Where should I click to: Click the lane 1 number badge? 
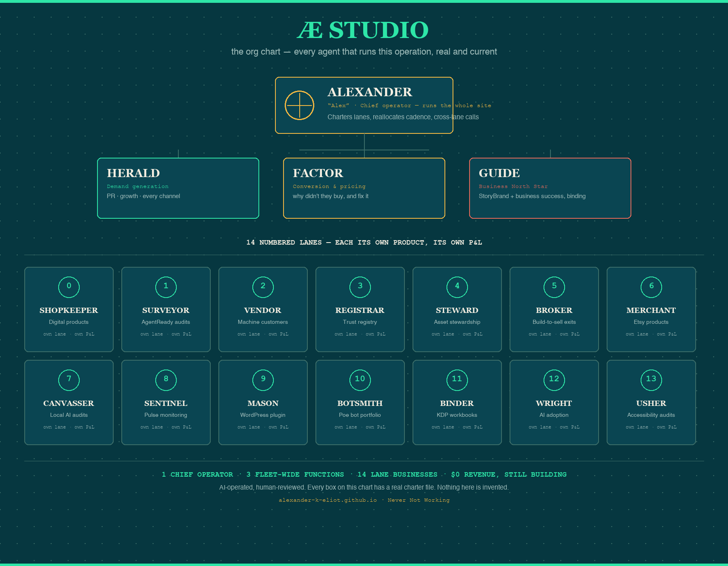(166, 287)
